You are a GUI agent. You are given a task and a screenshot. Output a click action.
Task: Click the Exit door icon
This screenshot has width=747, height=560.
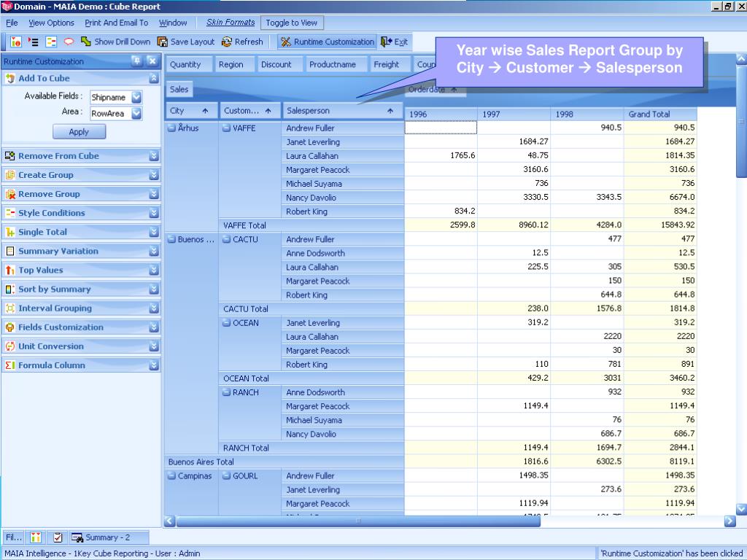coord(387,42)
